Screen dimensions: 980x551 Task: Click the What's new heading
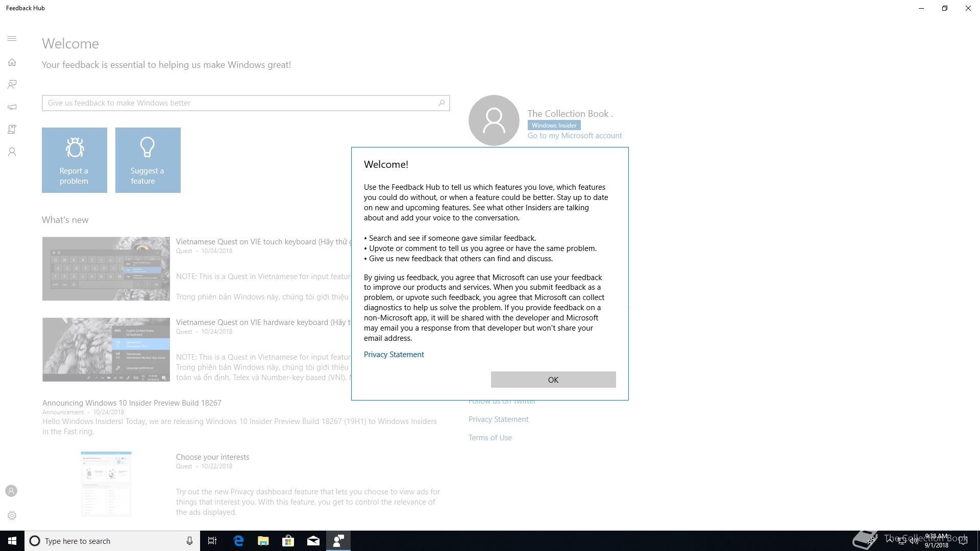click(x=65, y=220)
